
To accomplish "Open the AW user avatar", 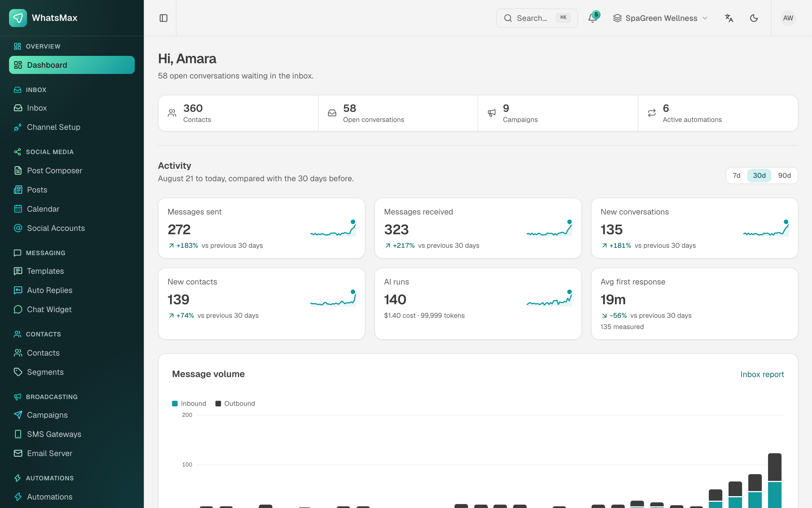I will pos(788,18).
